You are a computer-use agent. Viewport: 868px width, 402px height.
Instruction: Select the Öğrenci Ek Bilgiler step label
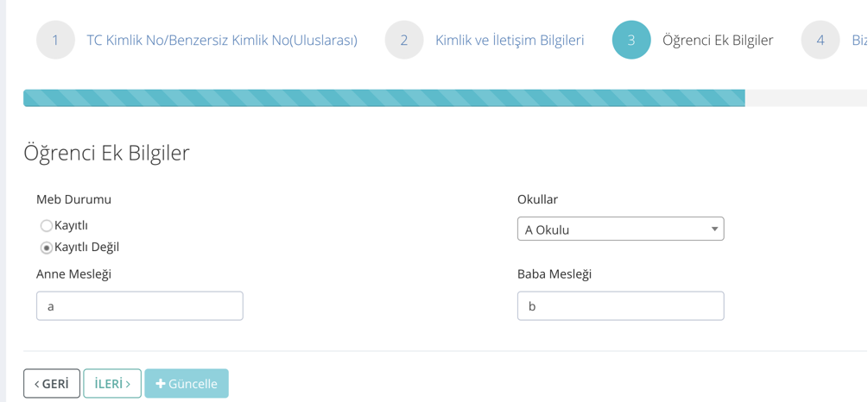click(x=718, y=40)
